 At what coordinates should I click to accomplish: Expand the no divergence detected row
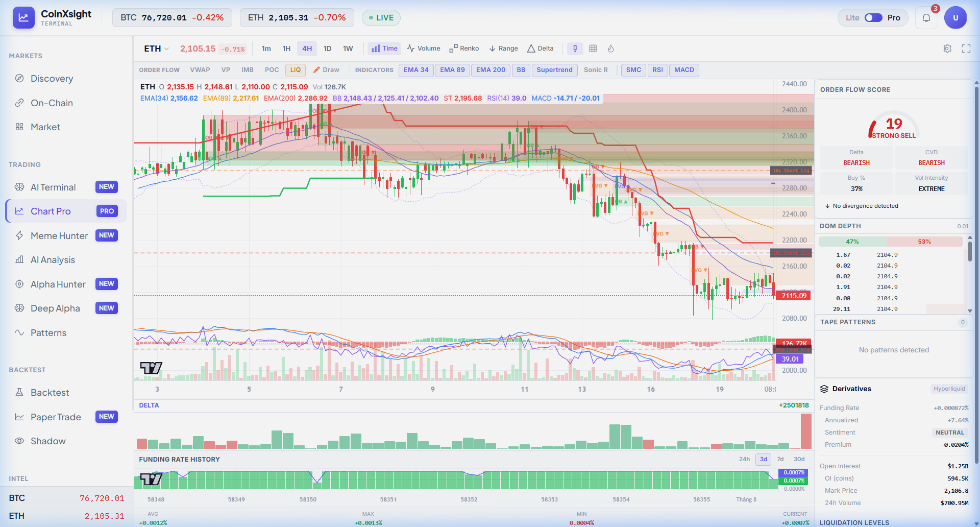[x=862, y=206]
